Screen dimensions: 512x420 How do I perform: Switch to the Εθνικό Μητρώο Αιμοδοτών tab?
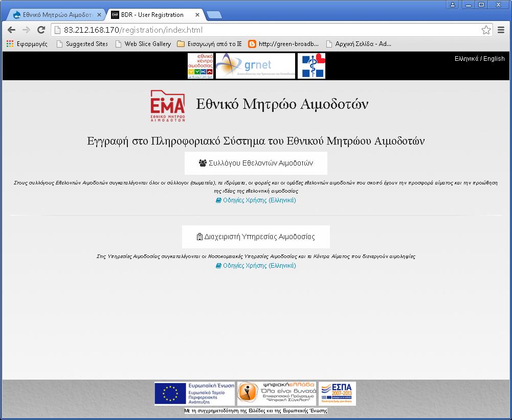coord(56,15)
